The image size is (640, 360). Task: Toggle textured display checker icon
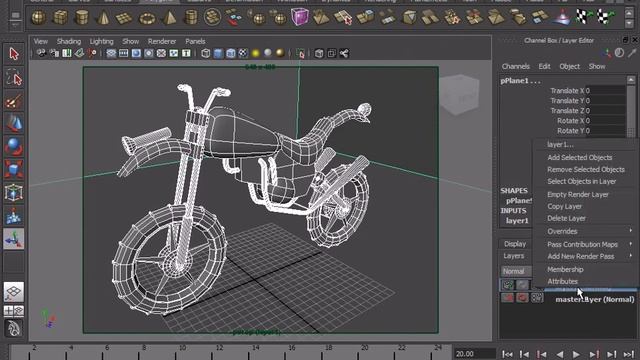tap(243, 53)
